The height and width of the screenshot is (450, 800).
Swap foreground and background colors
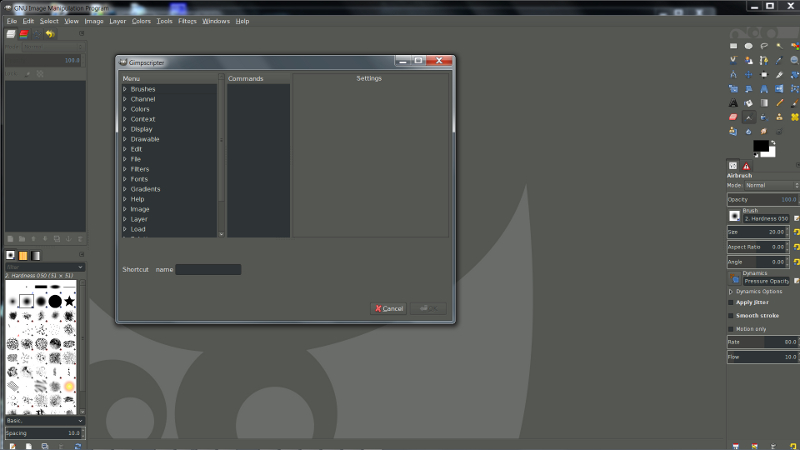click(773, 142)
